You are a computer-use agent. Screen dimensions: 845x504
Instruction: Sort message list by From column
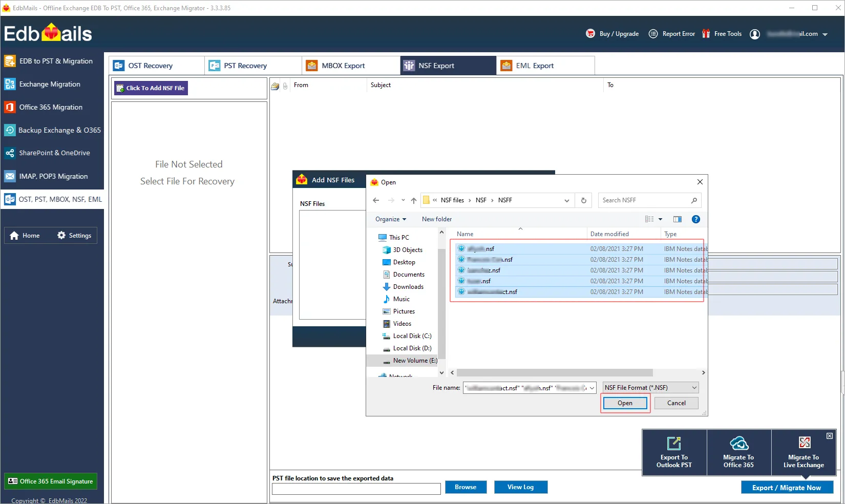pyautogui.click(x=301, y=85)
